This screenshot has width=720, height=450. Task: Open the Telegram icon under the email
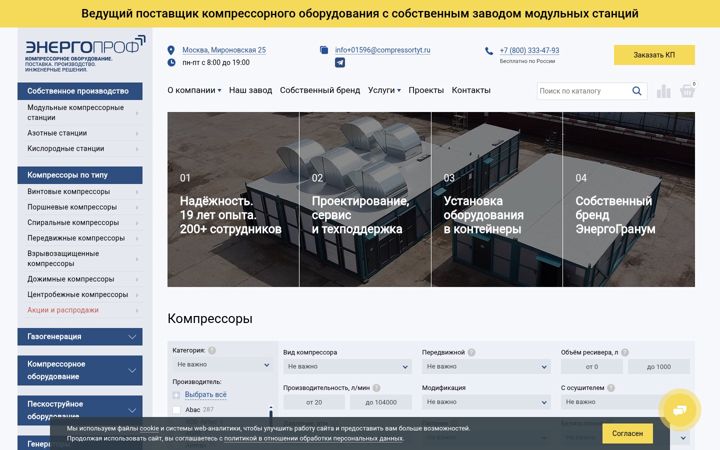(340, 62)
